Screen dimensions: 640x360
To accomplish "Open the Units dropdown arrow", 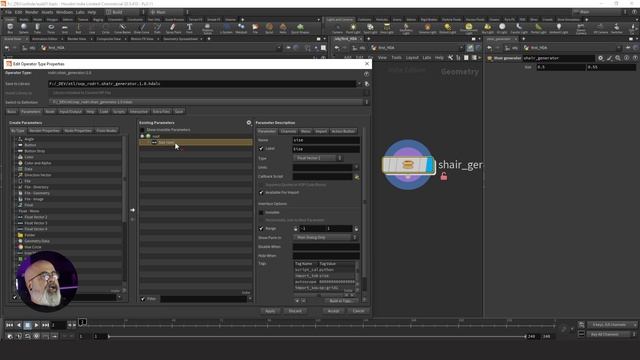I will [356, 167].
